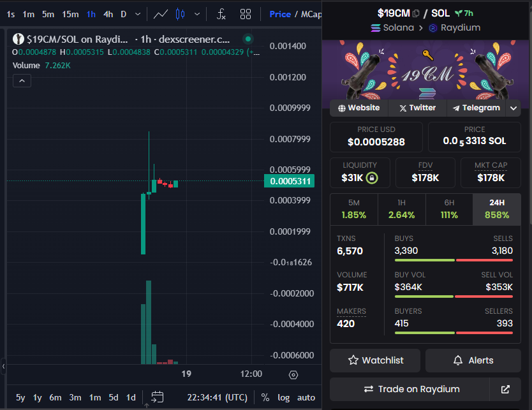Click the green market status dot
This screenshot has height=410, width=532.
click(248, 39)
